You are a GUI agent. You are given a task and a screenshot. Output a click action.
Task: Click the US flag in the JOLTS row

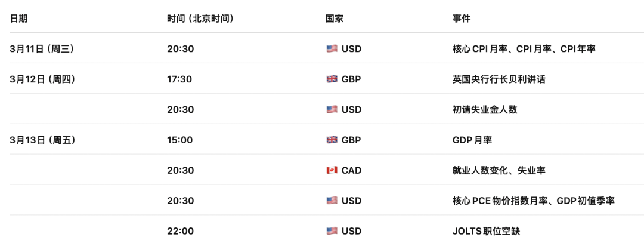(332, 232)
